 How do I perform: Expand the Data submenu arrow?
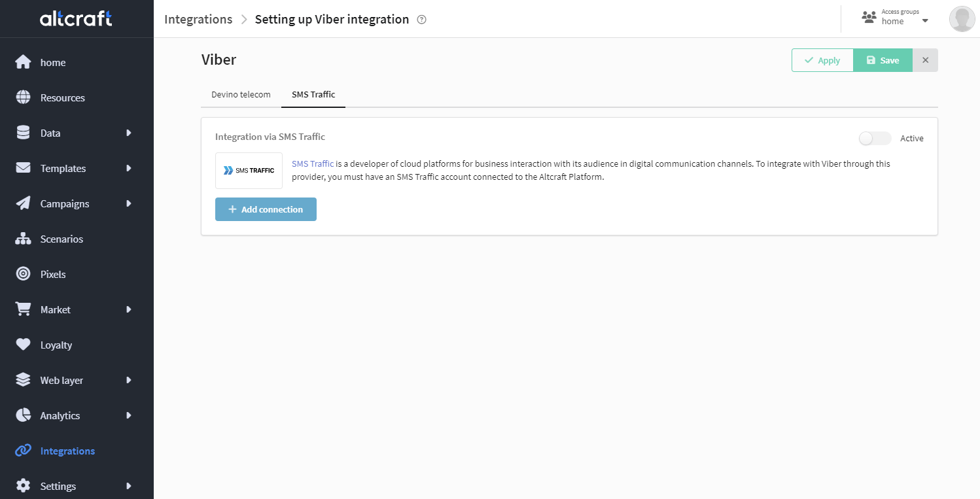[129, 133]
